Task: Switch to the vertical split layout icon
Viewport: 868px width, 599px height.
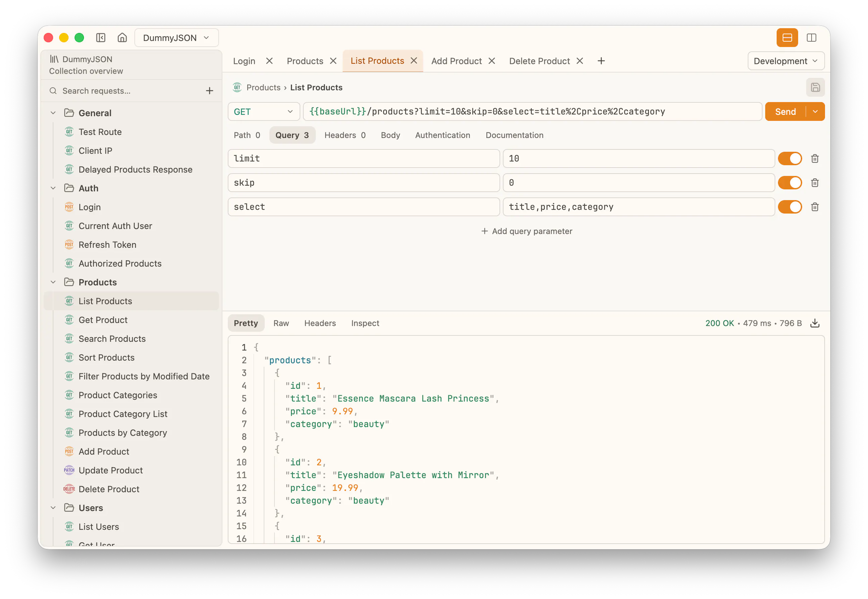Action: (811, 38)
